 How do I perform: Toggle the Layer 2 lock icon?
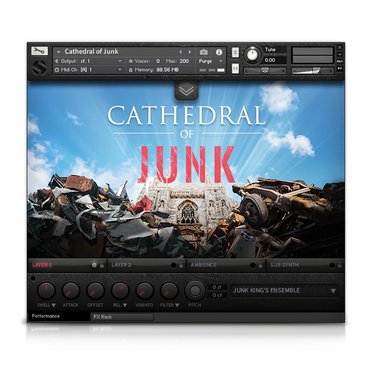181,265
